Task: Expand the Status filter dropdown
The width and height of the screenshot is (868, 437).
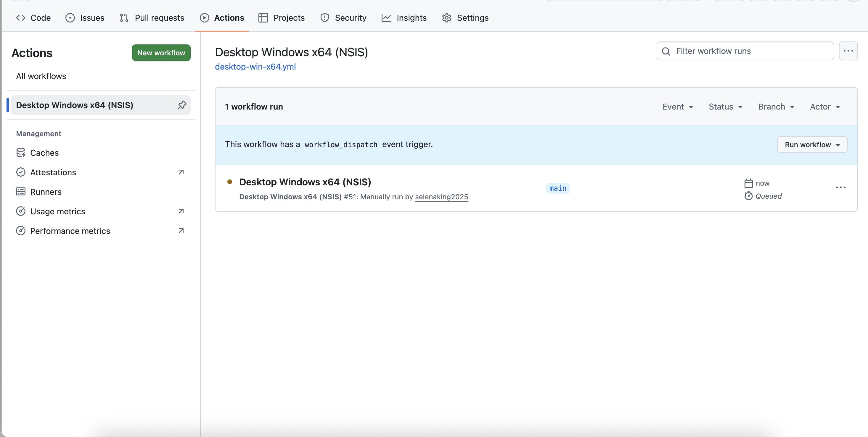Action: [726, 107]
